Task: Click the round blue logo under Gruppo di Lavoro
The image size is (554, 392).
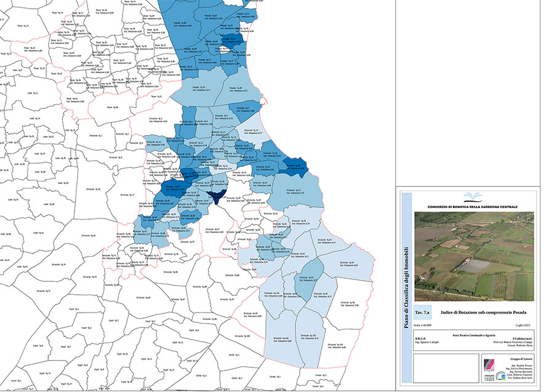Action: 500,376
